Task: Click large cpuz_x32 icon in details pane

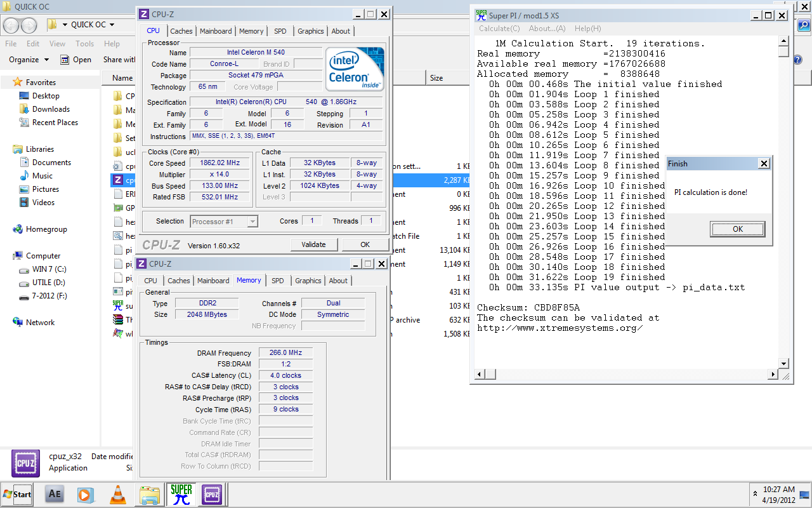Action: click(25, 464)
